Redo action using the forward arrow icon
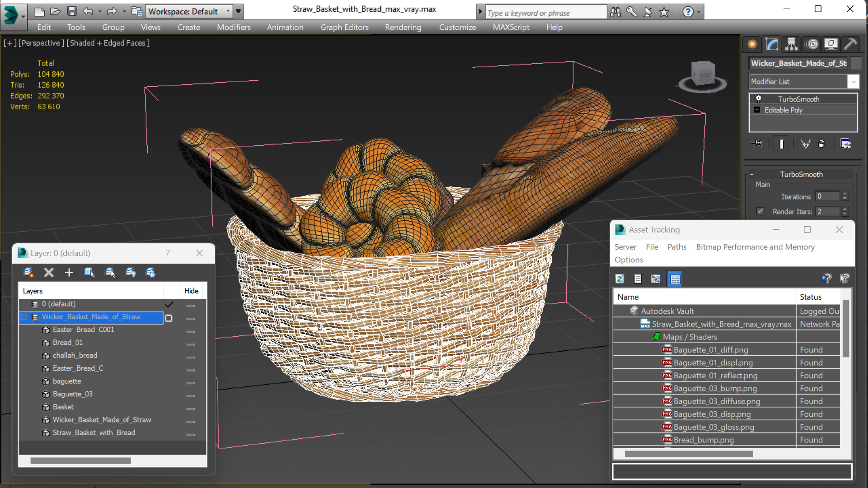Screen dimensions: 868x488 (x=112, y=11)
